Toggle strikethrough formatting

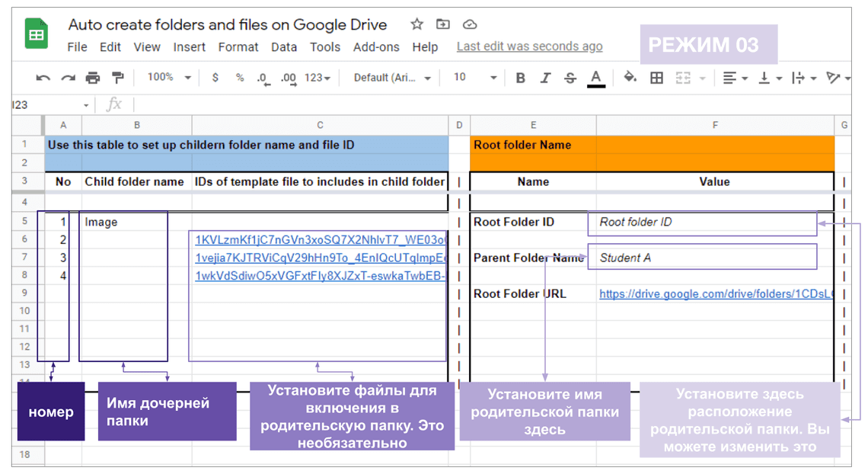tap(570, 78)
